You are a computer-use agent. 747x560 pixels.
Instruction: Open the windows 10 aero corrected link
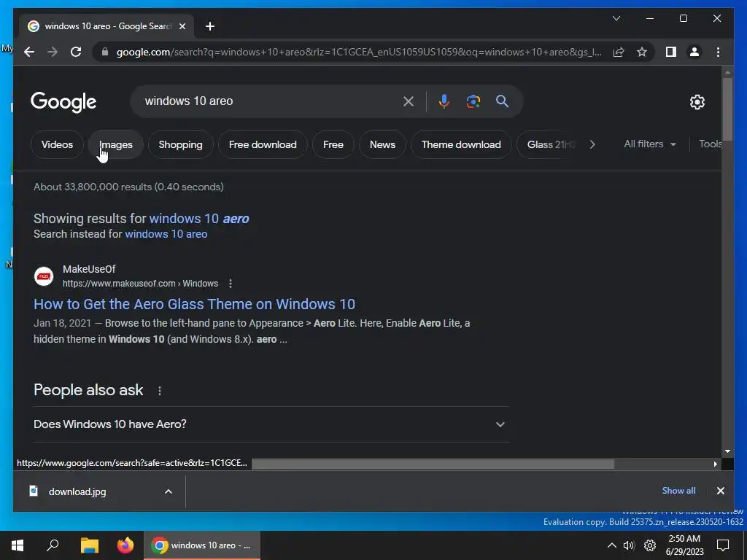pos(199,219)
